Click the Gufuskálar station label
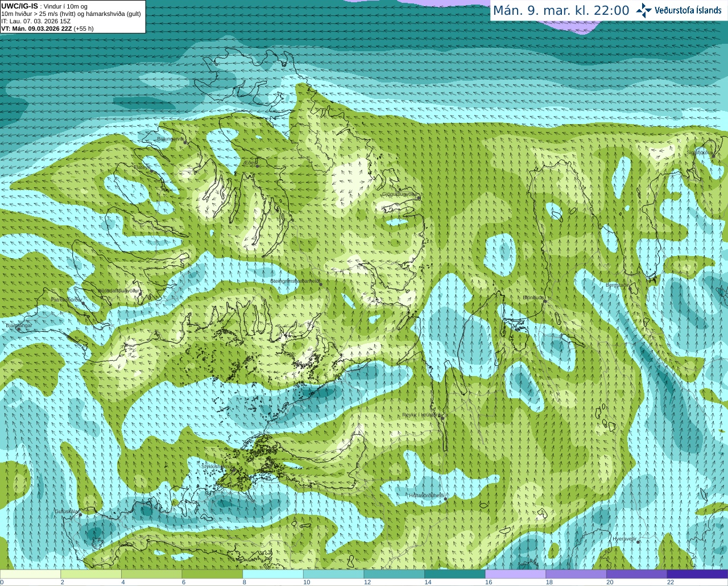728x586 pixels. click(66, 511)
